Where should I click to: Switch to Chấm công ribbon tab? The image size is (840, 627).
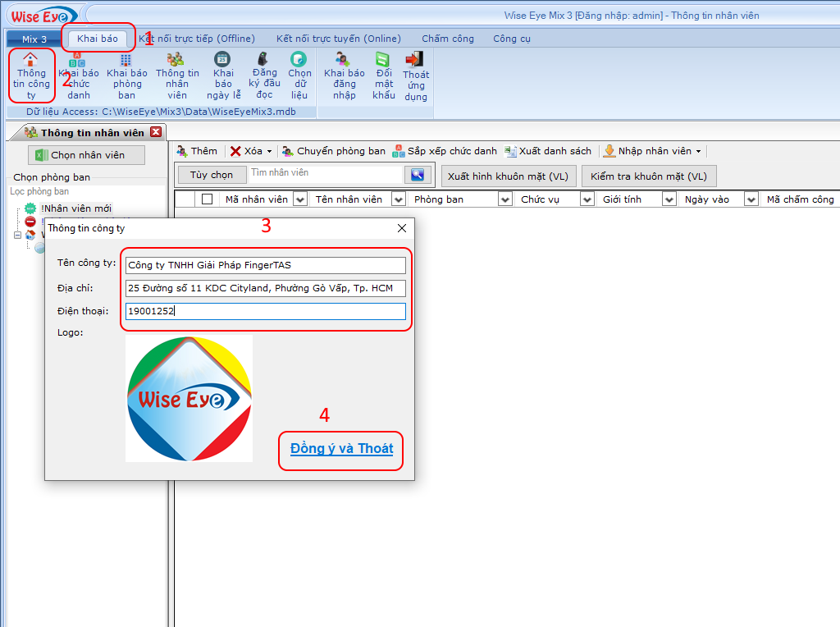(x=448, y=39)
